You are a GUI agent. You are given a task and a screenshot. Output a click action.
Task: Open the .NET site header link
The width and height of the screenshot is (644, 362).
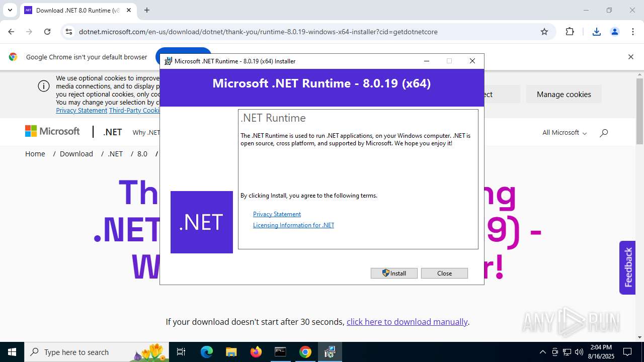pos(112,132)
